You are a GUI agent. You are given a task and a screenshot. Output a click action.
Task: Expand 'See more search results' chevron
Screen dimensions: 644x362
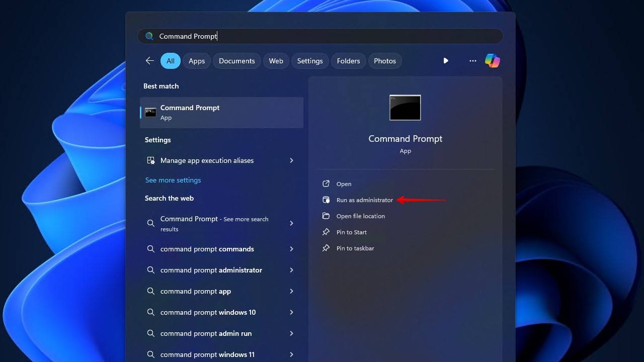point(291,223)
